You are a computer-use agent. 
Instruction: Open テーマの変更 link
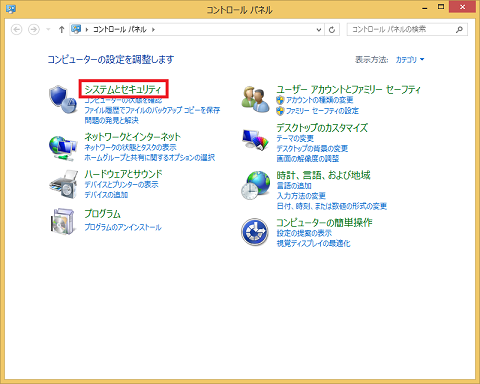click(x=295, y=138)
